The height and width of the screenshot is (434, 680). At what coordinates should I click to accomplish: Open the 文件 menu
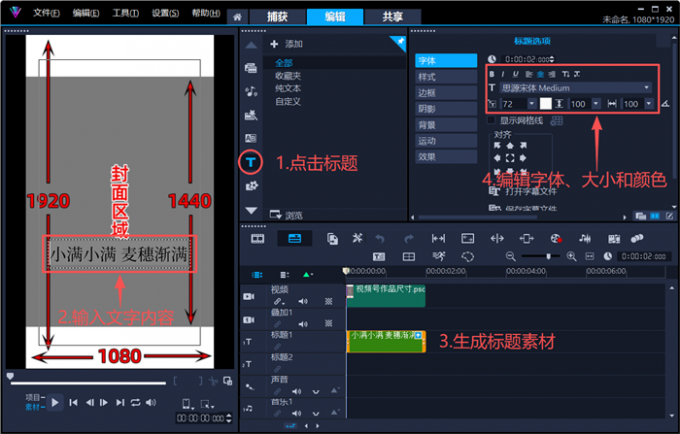[46, 13]
